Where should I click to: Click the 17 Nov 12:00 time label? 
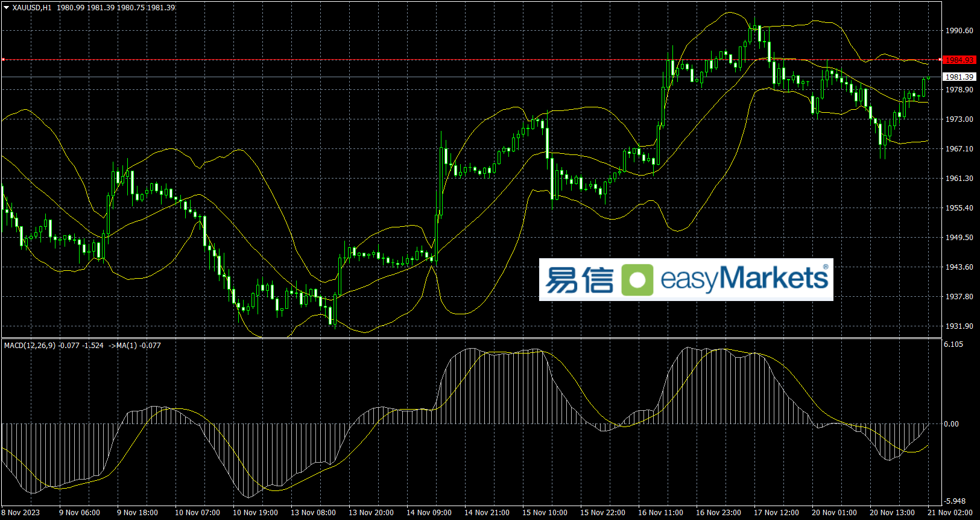[777, 513]
